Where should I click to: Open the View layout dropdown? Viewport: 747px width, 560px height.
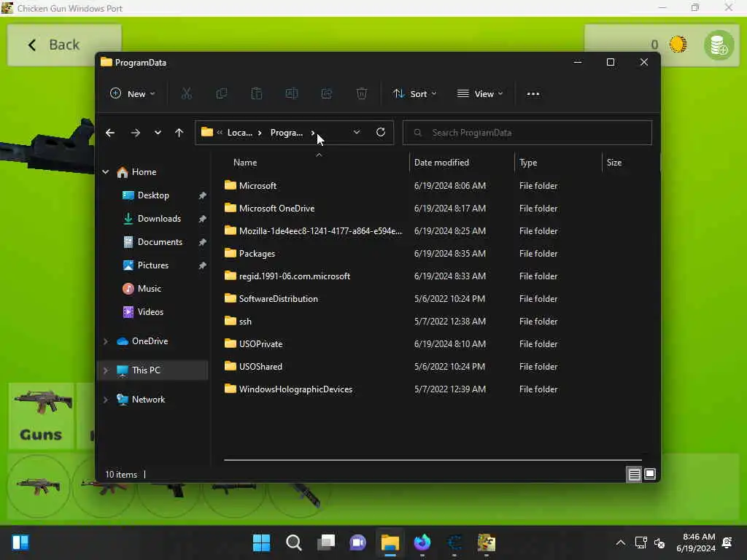[480, 94]
